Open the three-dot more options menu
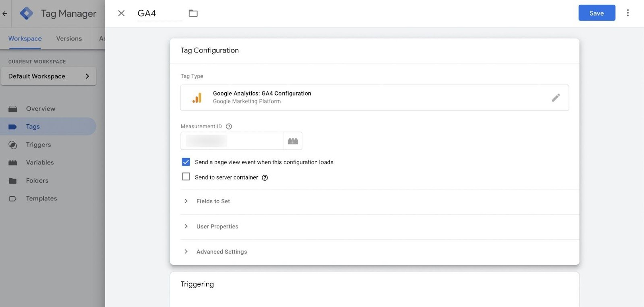This screenshot has width=644, height=307. [x=628, y=13]
